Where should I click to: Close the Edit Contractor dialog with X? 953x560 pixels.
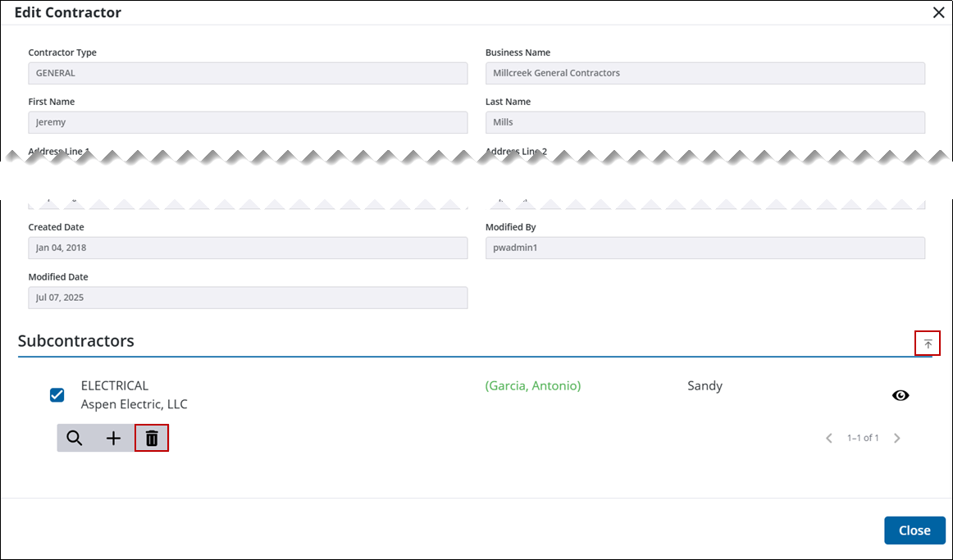[938, 12]
